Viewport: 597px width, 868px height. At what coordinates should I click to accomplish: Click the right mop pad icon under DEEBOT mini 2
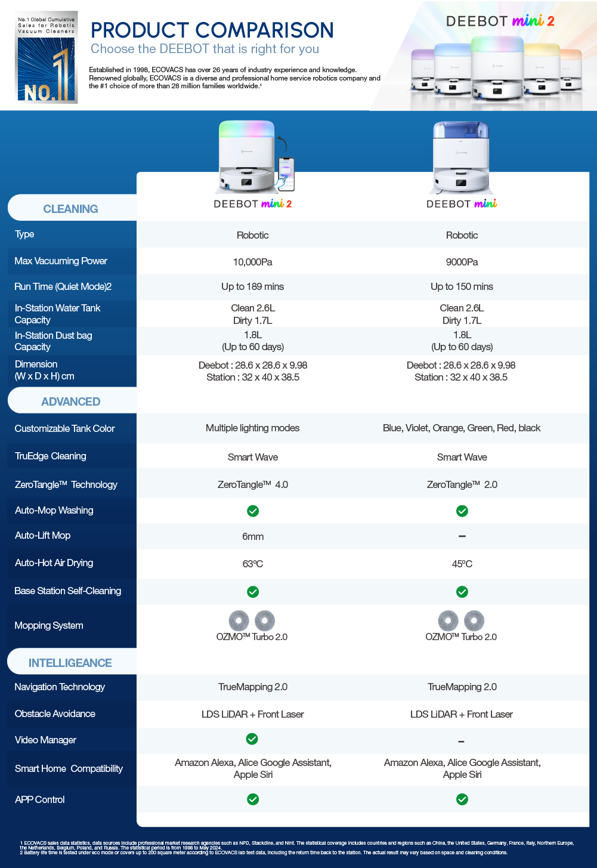265,621
